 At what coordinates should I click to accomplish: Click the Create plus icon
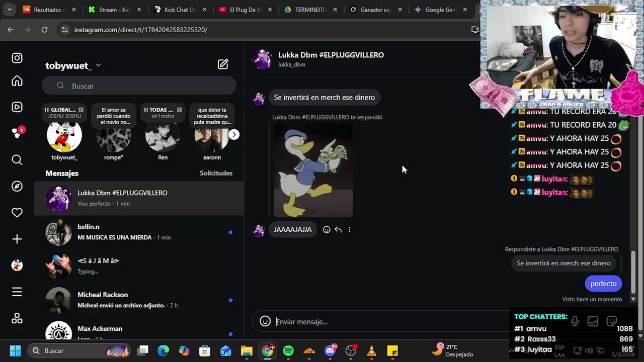[x=17, y=239]
